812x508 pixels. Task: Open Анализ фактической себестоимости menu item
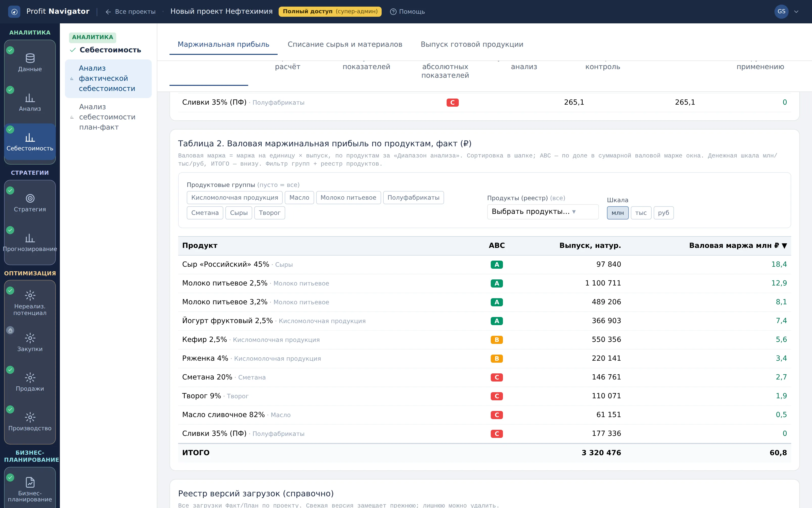coord(108,79)
